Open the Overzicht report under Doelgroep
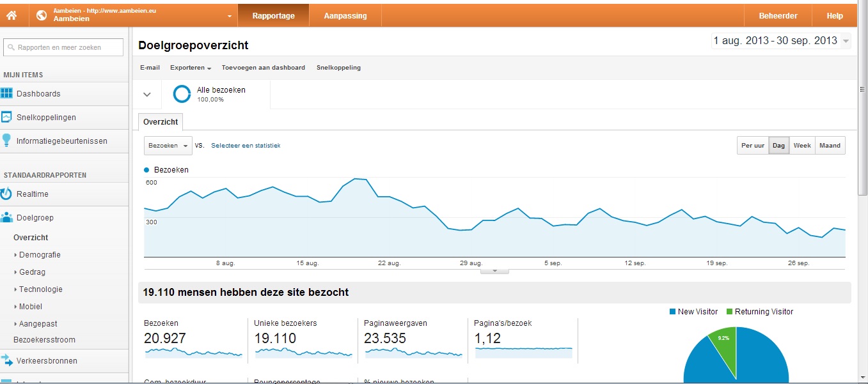Viewport: 868px width, 384px height. [31, 238]
